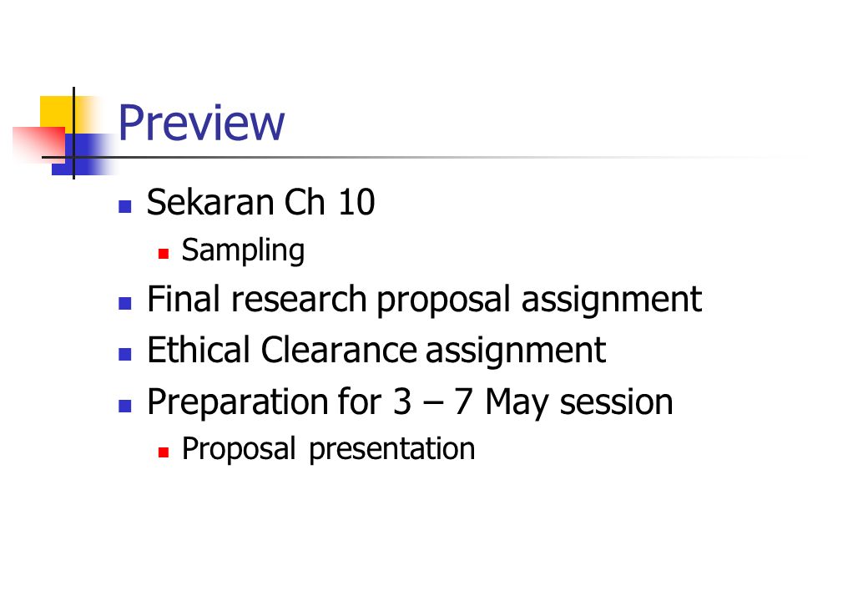The image size is (868, 601).
Task: Select the red faded square decoration
Action: (x=38, y=144)
